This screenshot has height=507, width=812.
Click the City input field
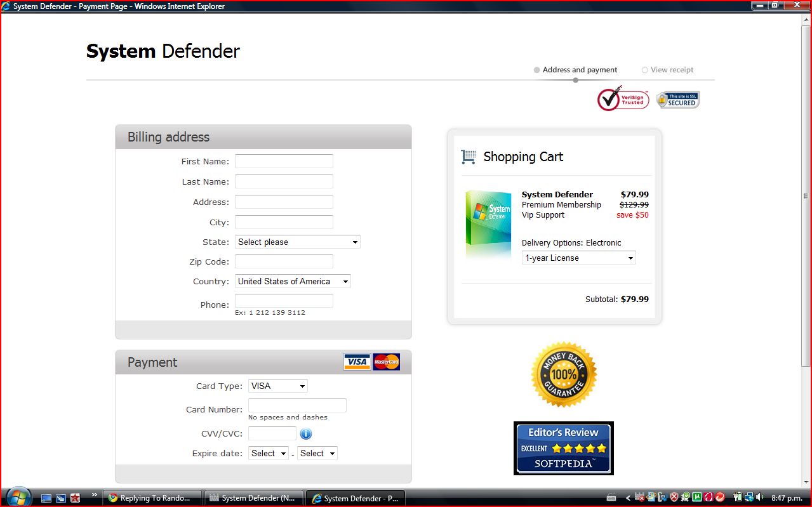point(284,222)
